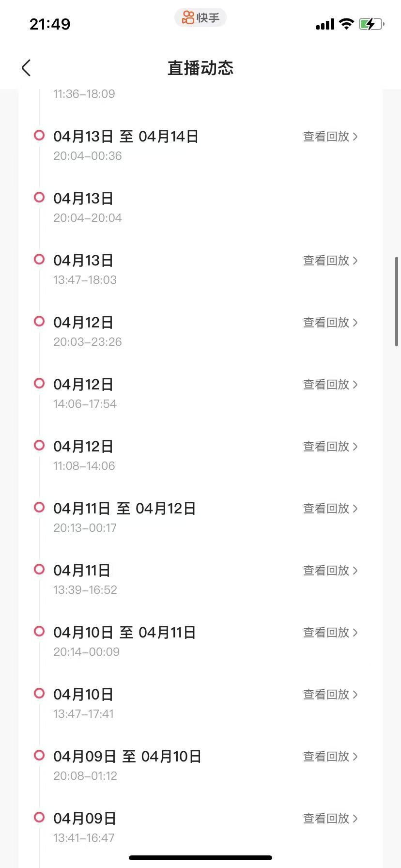Tap the Wi-Fi status icon
This screenshot has width=401, height=868.
(346, 24)
